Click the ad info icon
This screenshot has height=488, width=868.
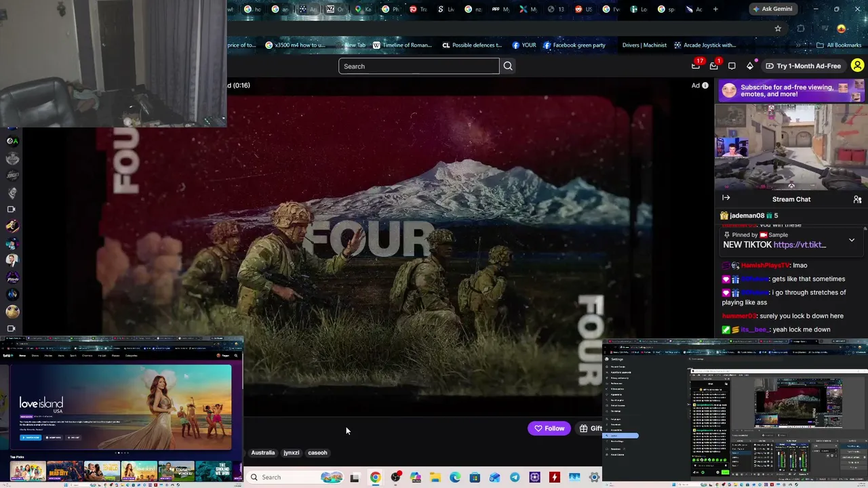pyautogui.click(x=705, y=85)
